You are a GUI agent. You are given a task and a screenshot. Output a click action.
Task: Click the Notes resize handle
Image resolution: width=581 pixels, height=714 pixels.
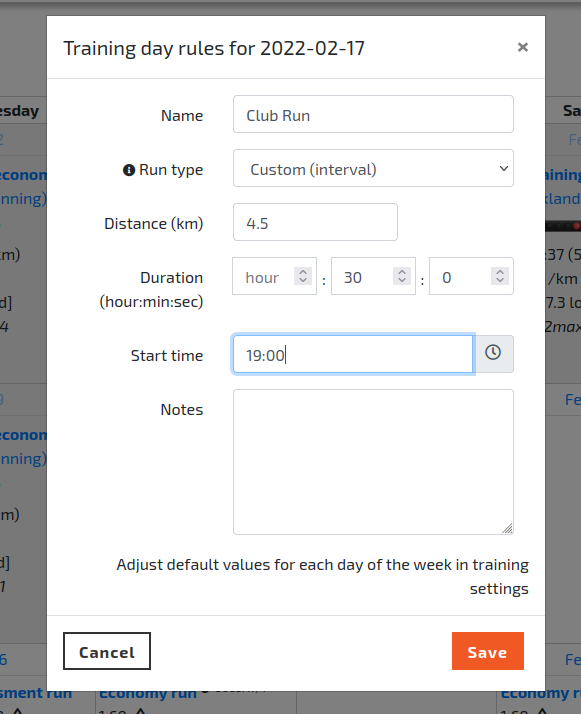coord(507,528)
